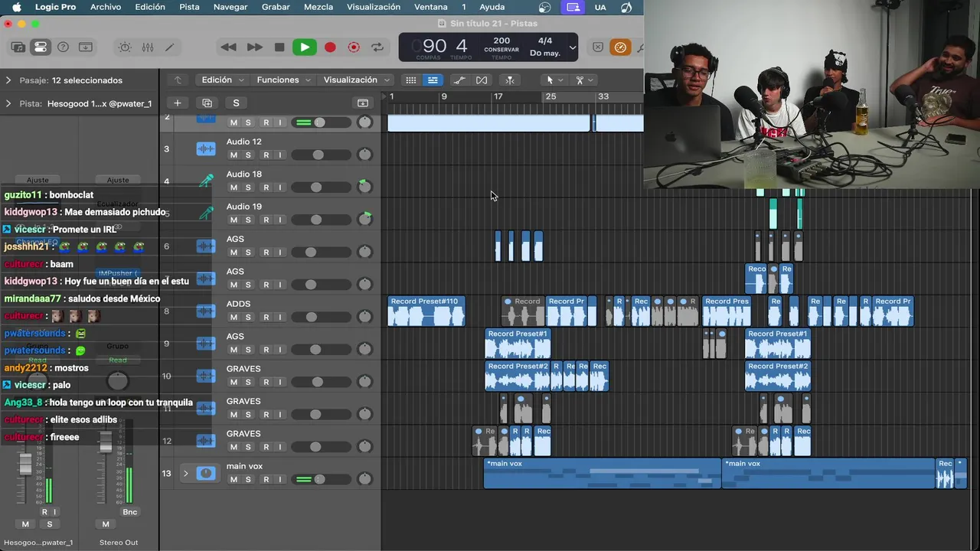The image size is (980, 551).
Task: Mute the main vox track
Action: click(234, 479)
